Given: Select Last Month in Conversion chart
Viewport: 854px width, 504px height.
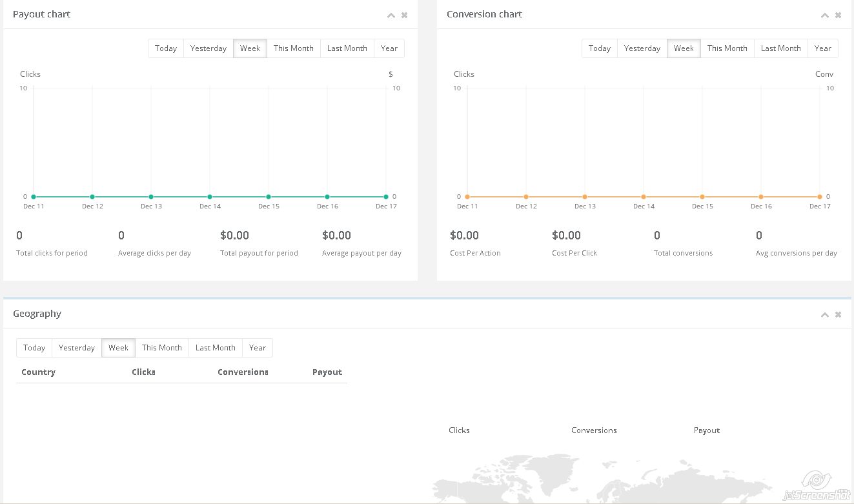Looking at the screenshot, I should tap(780, 48).
